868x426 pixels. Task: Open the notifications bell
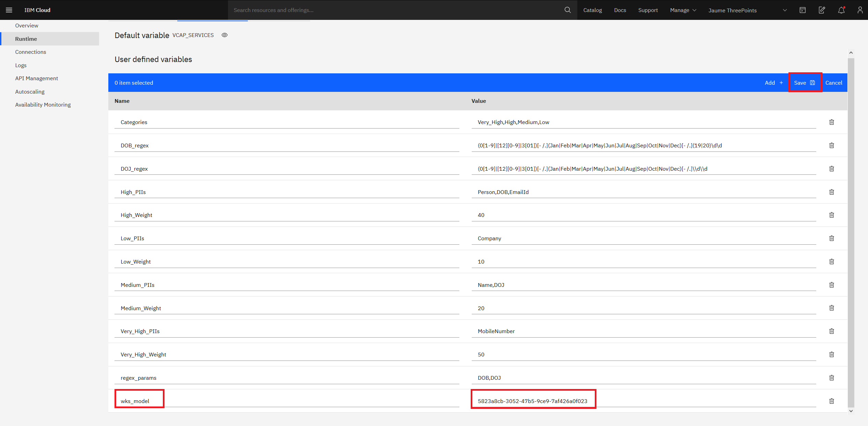(841, 10)
